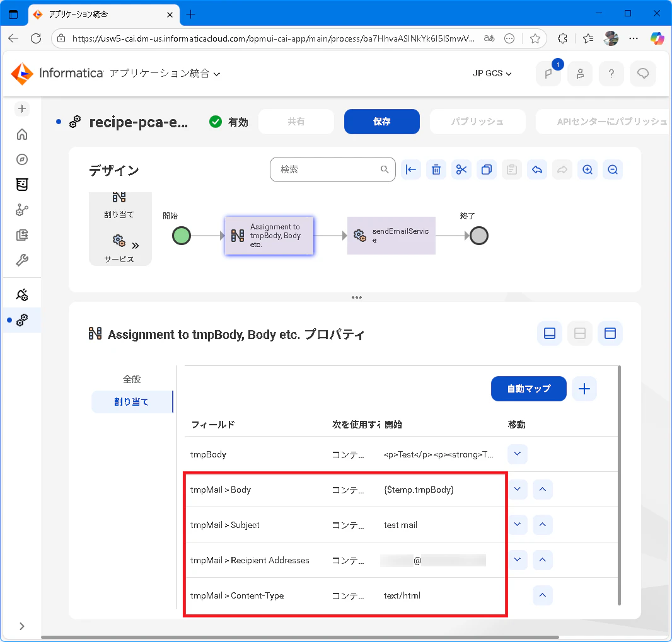Click the 検索 search field

pyautogui.click(x=333, y=169)
